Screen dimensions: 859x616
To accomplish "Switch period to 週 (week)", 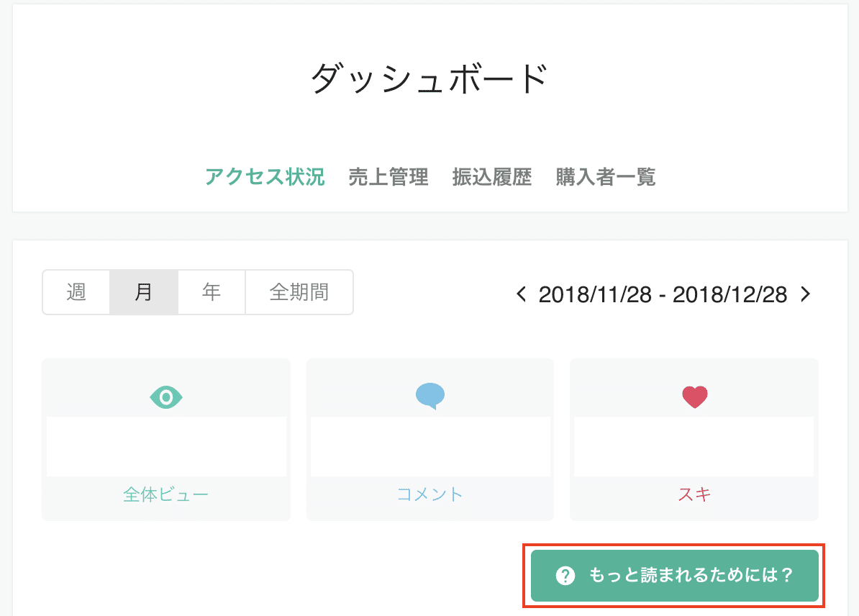I will click(x=76, y=292).
